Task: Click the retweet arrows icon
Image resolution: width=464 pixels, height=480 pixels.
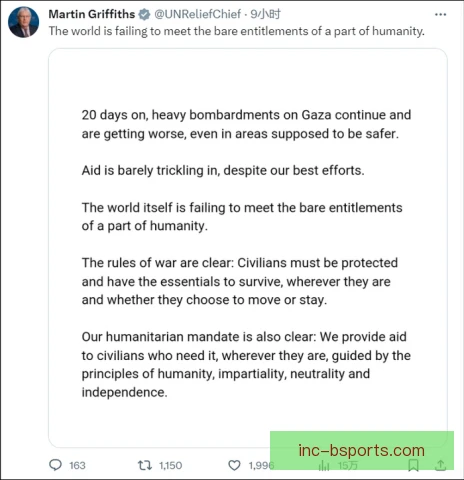Action: coord(145,465)
